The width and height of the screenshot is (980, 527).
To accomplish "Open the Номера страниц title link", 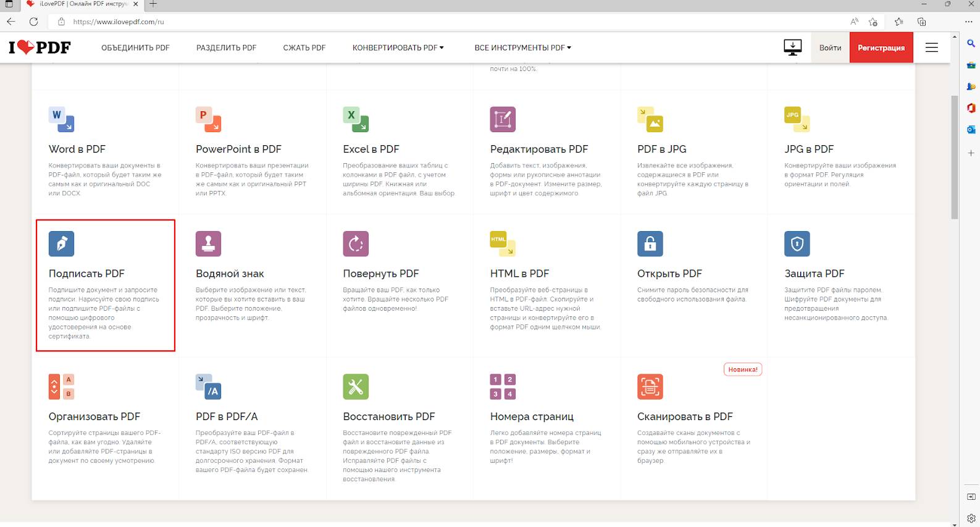I will 532,416.
